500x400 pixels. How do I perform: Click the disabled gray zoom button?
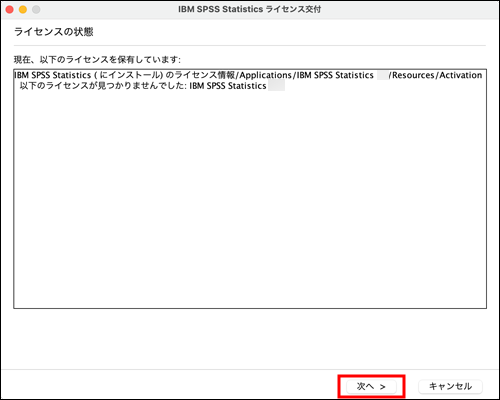point(36,10)
